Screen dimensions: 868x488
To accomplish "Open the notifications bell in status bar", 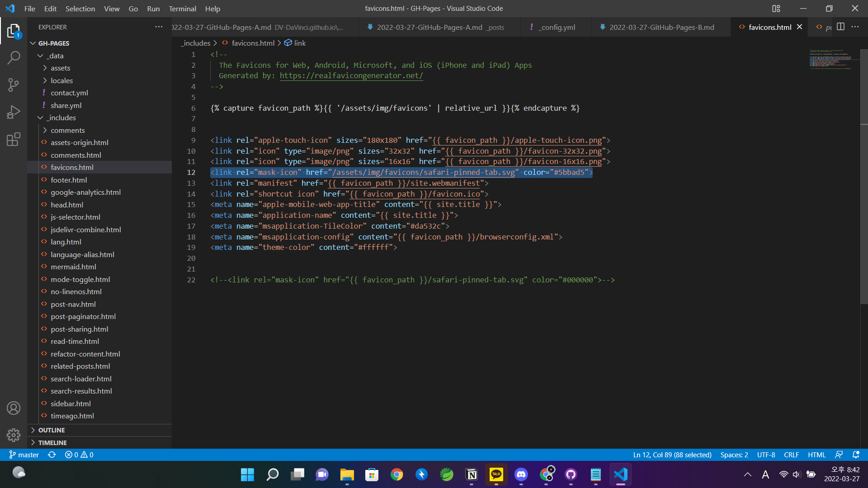I will pos(856,455).
